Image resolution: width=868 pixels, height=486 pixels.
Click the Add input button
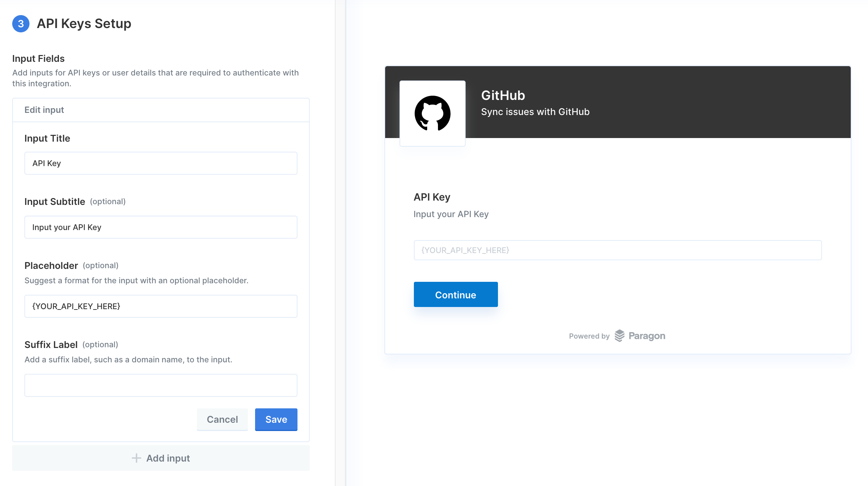(x=161, y=458)
